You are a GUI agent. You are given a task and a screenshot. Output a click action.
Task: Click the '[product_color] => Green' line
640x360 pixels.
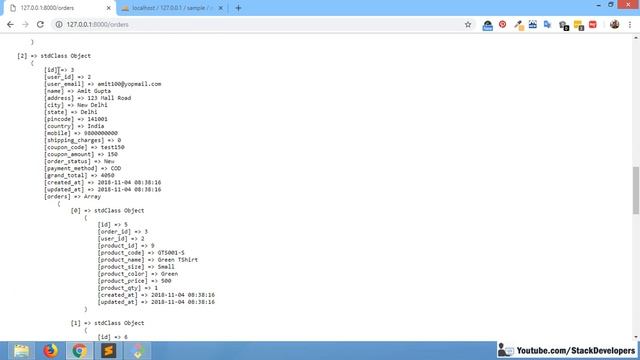pyautogui.click(x=138, y=274)
